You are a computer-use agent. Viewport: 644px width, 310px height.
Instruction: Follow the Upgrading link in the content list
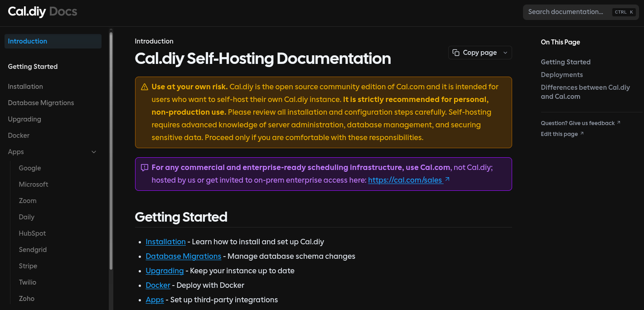click(x=165, y=271)
